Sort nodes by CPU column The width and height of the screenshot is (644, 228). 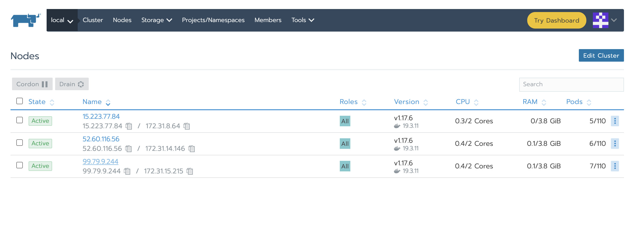(x=467, y=102)
